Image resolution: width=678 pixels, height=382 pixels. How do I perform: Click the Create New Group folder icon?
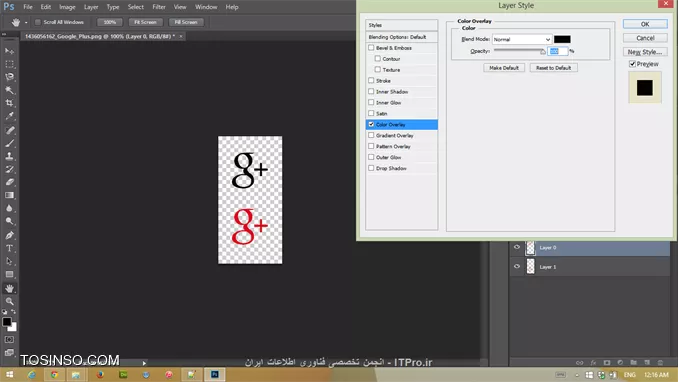(633, 363)
